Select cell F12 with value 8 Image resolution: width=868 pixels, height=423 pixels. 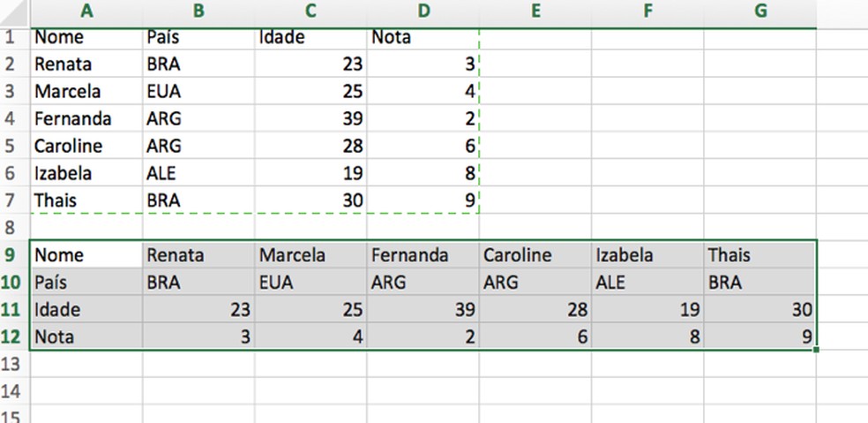tap(647, 336)
